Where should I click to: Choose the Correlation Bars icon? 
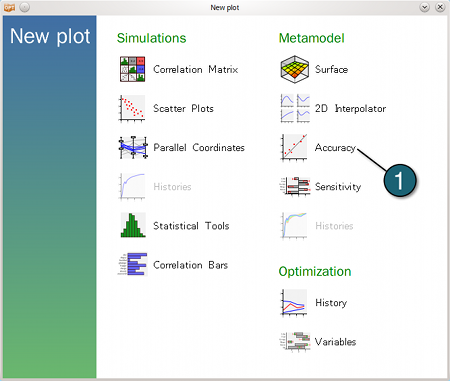[x=133, y=264]
